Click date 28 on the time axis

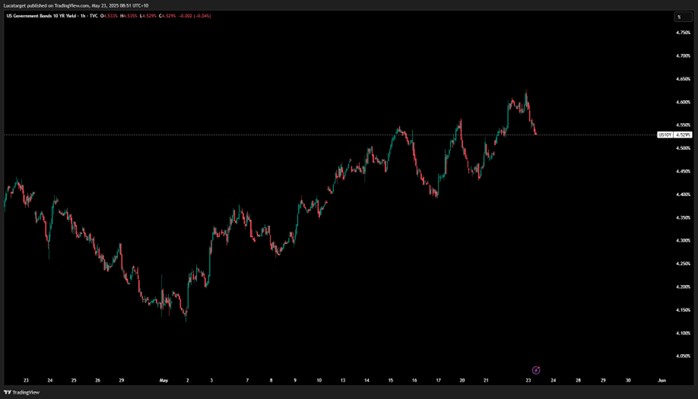(x=578, y=381)
